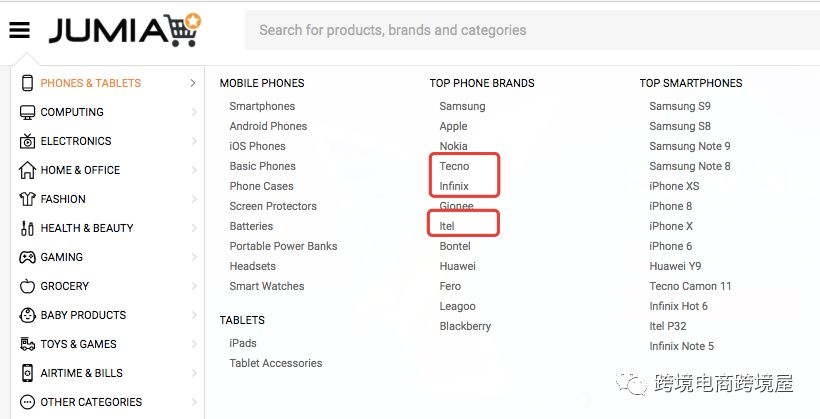Select the Electronics TV icon
The height and width of the screenshot is (419, 820).
pyautogui.click(x=27, y=141)
